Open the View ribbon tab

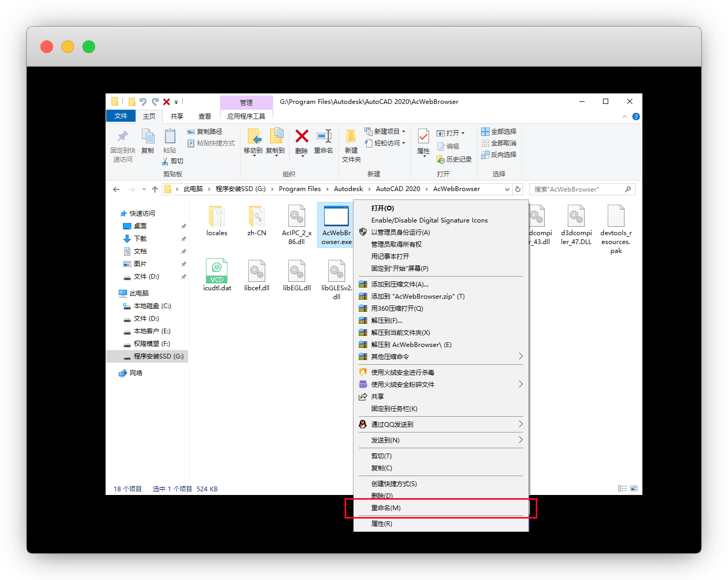tap(205, 117)
